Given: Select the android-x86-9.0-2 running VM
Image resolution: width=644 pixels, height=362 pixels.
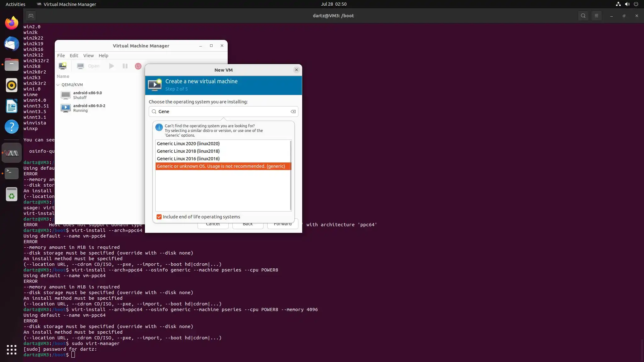Looking at the screenshot, I should tap(89, 108).
